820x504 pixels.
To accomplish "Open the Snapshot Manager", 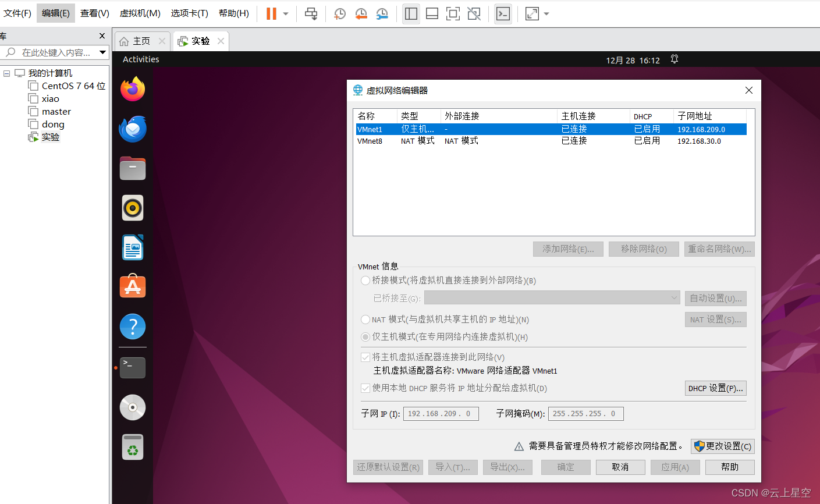I will [382, 13].
